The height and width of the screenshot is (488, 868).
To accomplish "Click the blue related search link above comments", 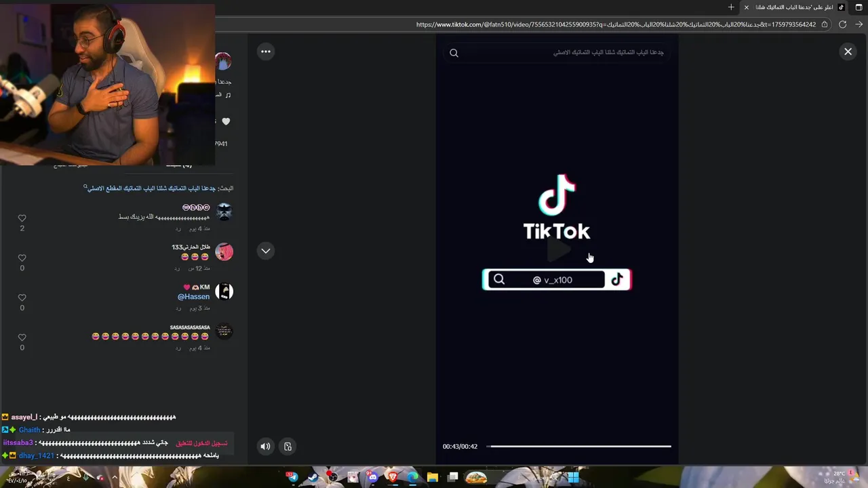I will pos(151,188).
